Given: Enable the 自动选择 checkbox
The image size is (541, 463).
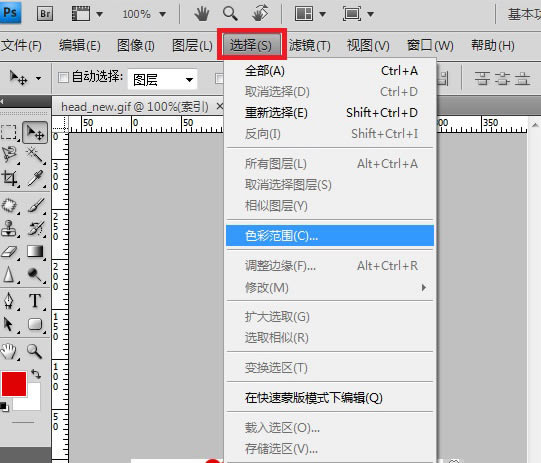Looking at the screenshot, I should (x=63, y=77).
